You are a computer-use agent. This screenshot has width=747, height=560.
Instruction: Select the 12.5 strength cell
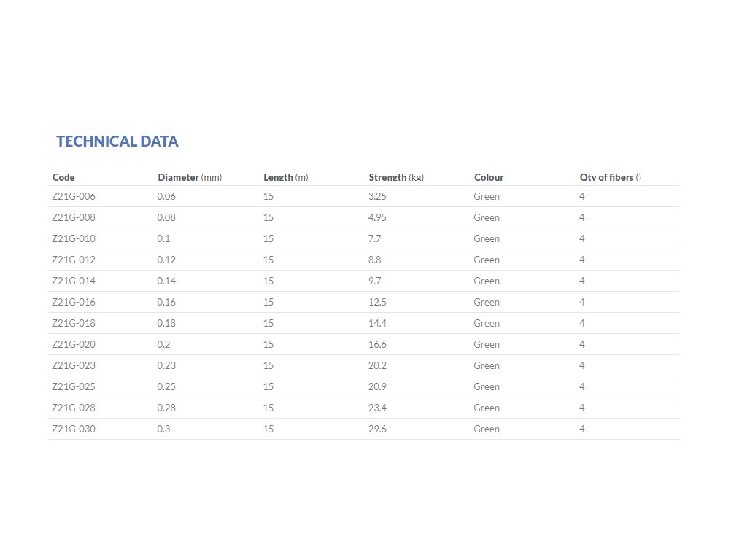377,302
